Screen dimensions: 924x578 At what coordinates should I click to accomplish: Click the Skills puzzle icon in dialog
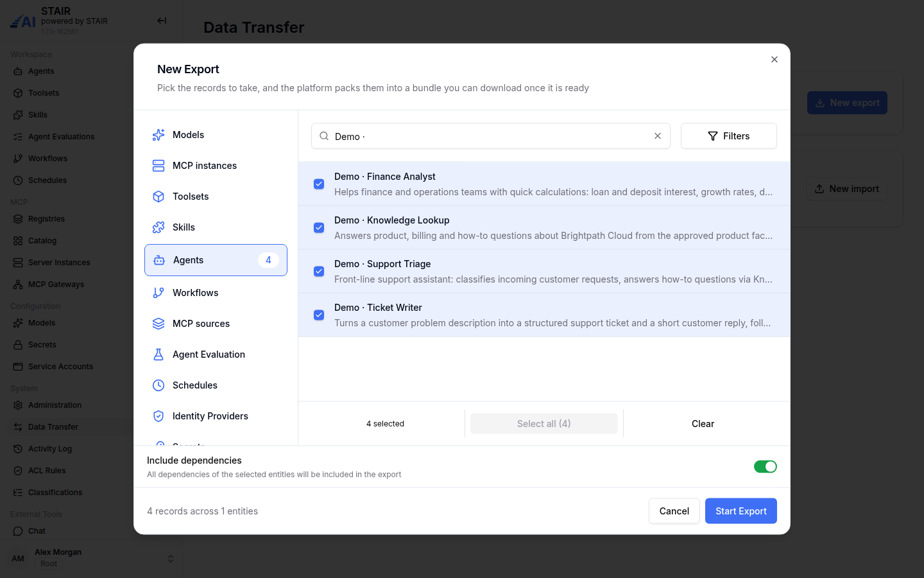158,227
